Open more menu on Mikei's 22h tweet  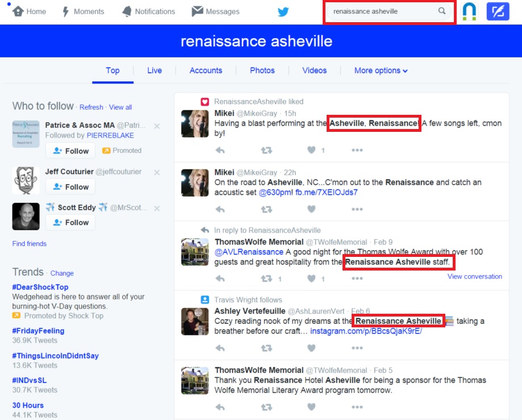pos(357,209)
